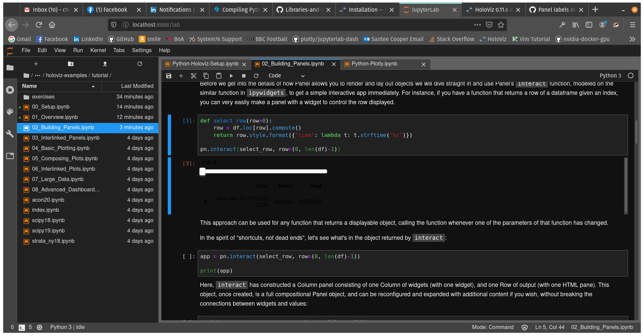The width and height of the screenshot is (644, 336).
Task: Copy the selected cells
Action: [x=206, y=76]
